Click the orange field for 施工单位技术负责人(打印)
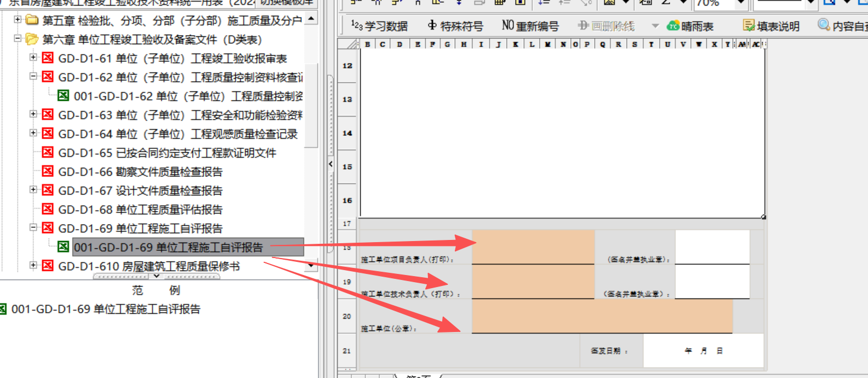This screenshot has width=868, height=378. coord(533,282)
